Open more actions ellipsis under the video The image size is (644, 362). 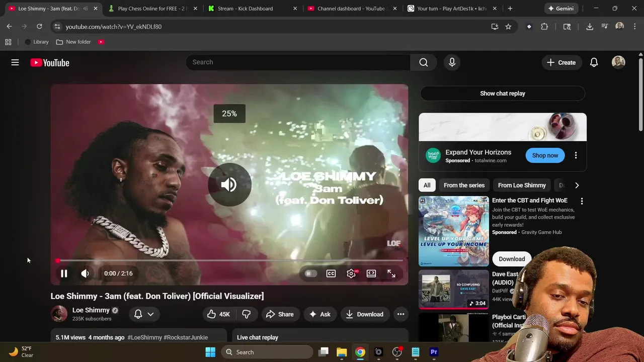[x=400, y=314]
